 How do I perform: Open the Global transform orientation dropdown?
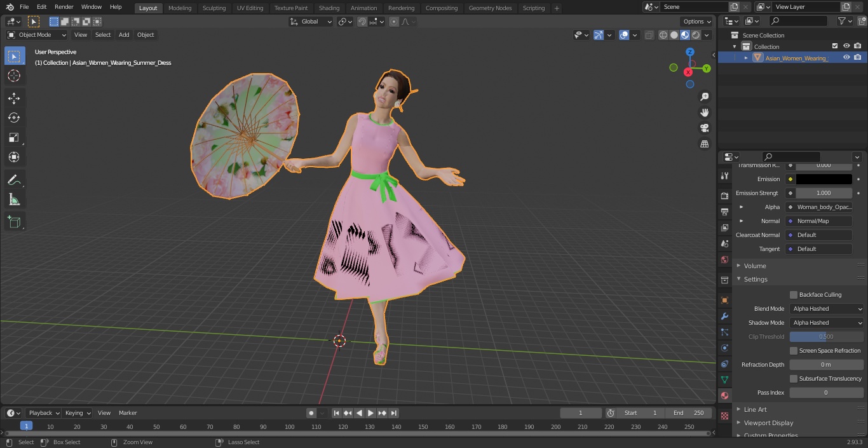tap(311, 22)
